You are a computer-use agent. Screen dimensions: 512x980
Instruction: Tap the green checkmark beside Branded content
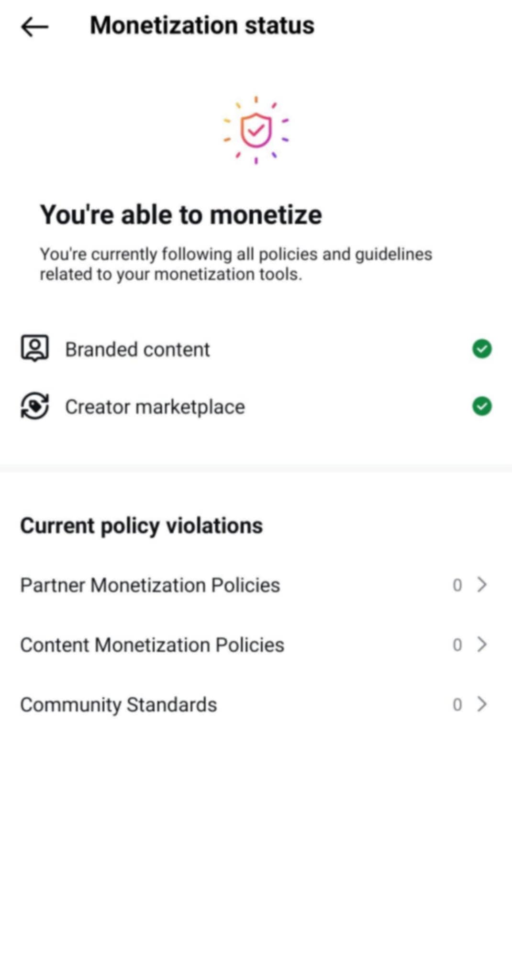pyautogui.click(x=482, y=349)
